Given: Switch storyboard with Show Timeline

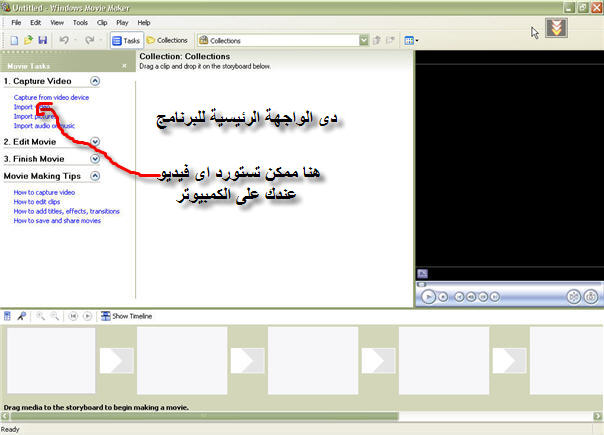Looking at the screenshot, I should click(126, 315).
